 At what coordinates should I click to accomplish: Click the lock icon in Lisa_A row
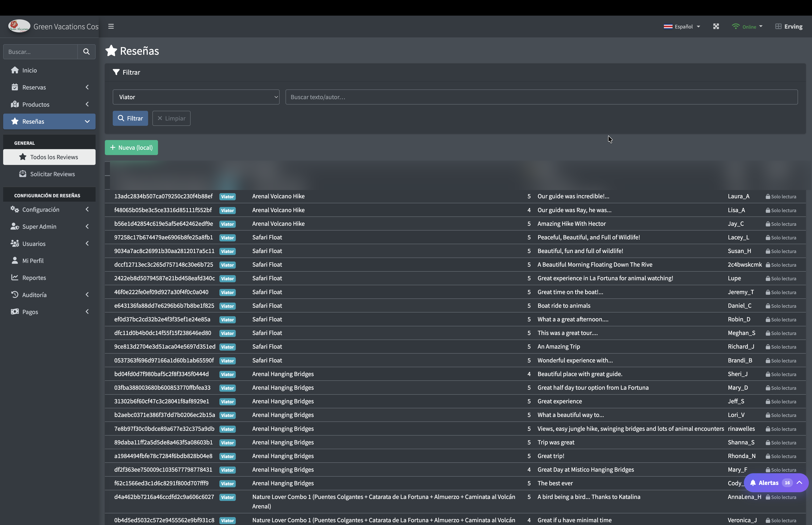tap(768, 210)
